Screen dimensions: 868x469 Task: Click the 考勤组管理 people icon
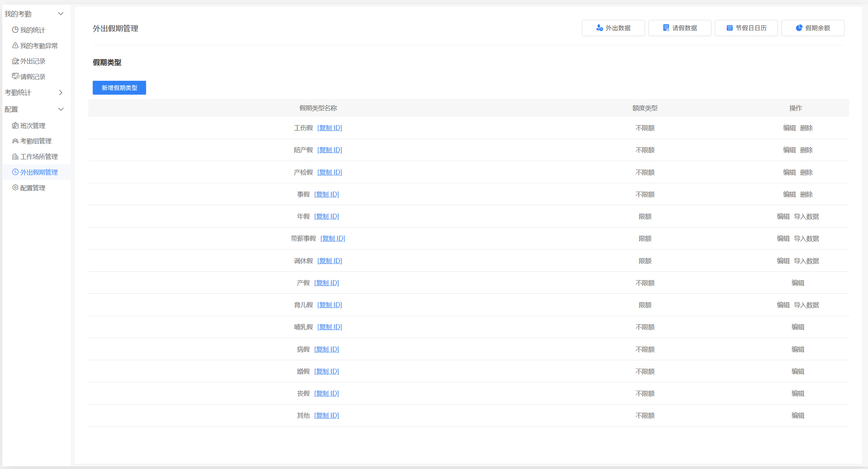coord(15,141)
